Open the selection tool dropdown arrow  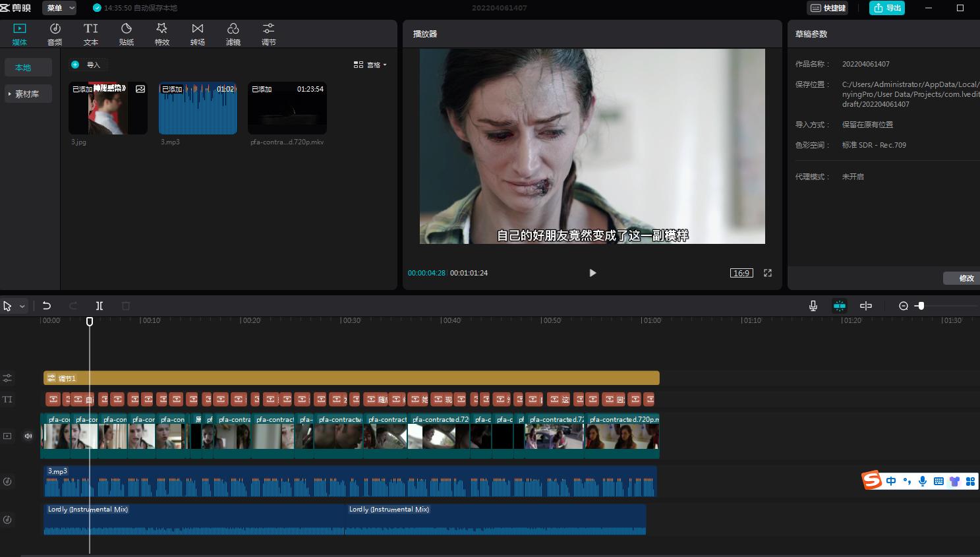pyautogui.click(x=22, y=306)
